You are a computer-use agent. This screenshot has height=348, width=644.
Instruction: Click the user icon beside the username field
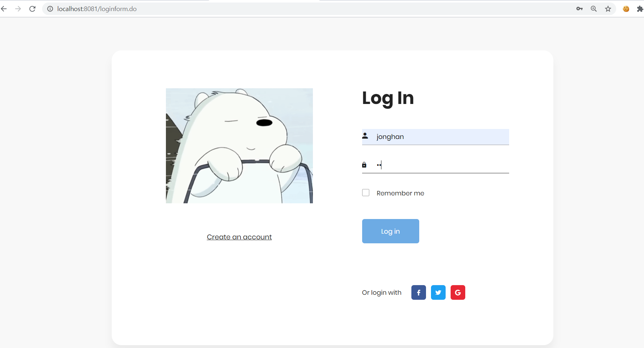[x=365, y=136]
